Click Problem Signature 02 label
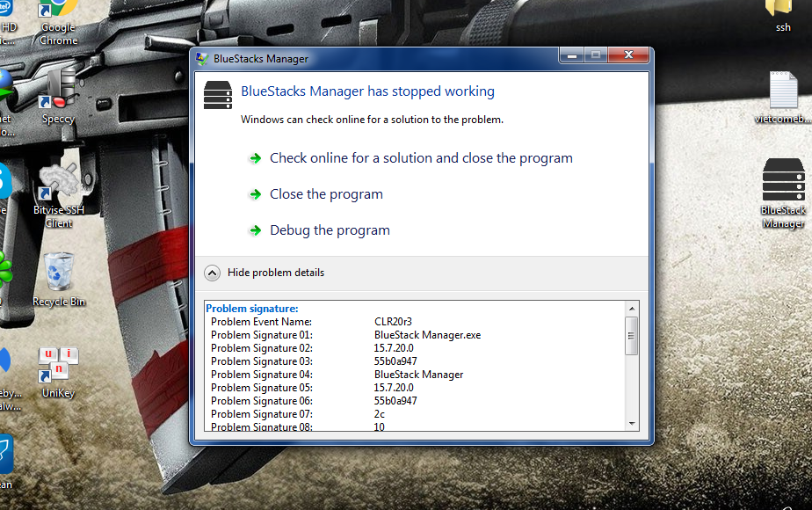Image resolution: width=812 pixels, height=510 pixels. tap(262, 348)
